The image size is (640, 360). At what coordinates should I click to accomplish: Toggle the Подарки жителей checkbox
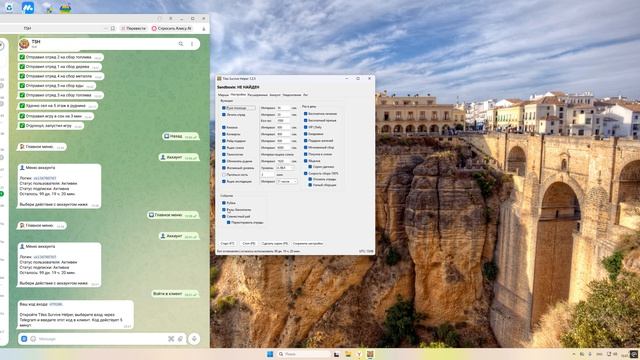coord(305,140)
